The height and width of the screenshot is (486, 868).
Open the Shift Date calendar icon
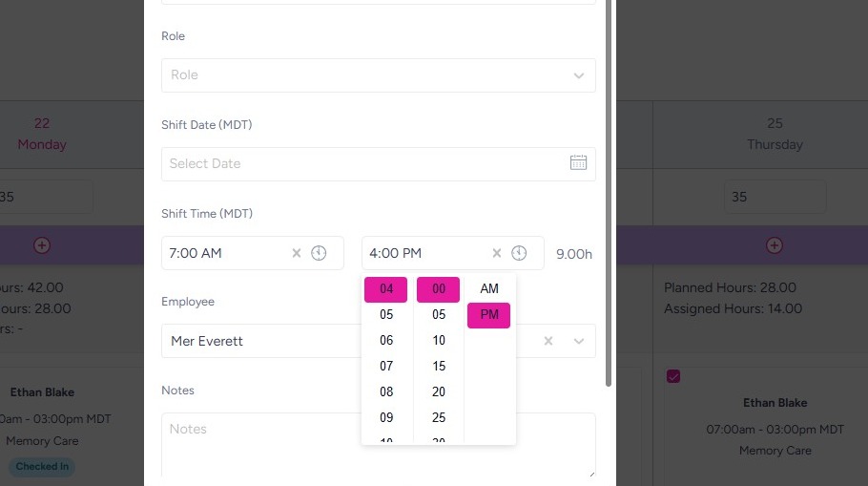pos(578,163)
